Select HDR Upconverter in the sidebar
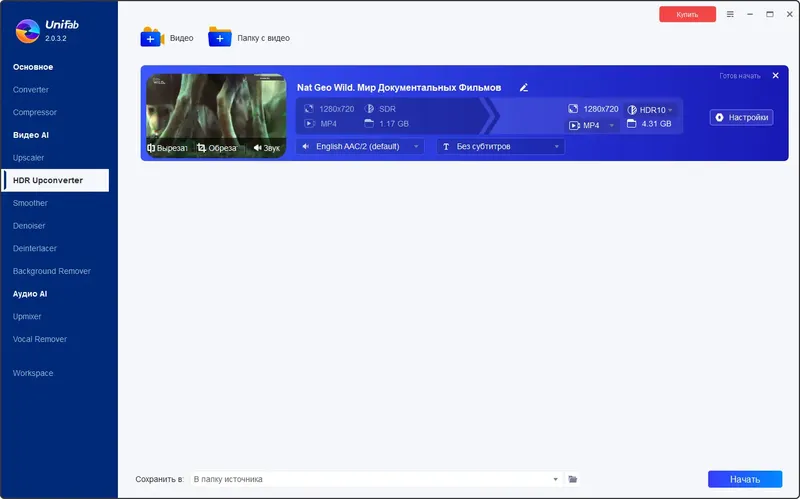 click(55, 181)
